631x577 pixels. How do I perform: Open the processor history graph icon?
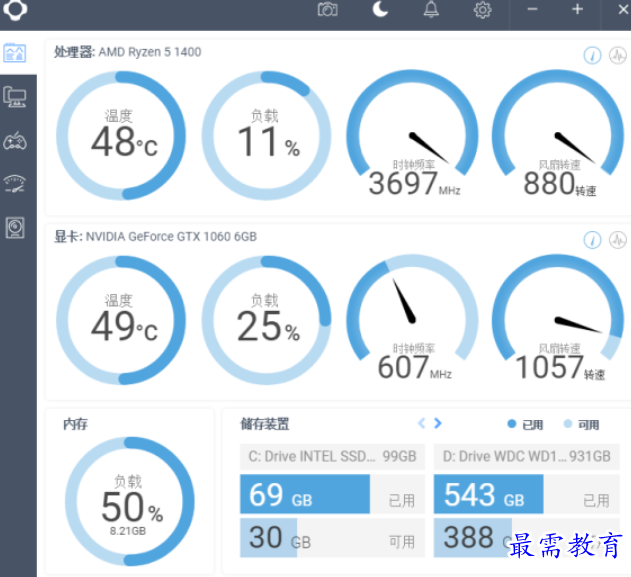click(618, 55)
